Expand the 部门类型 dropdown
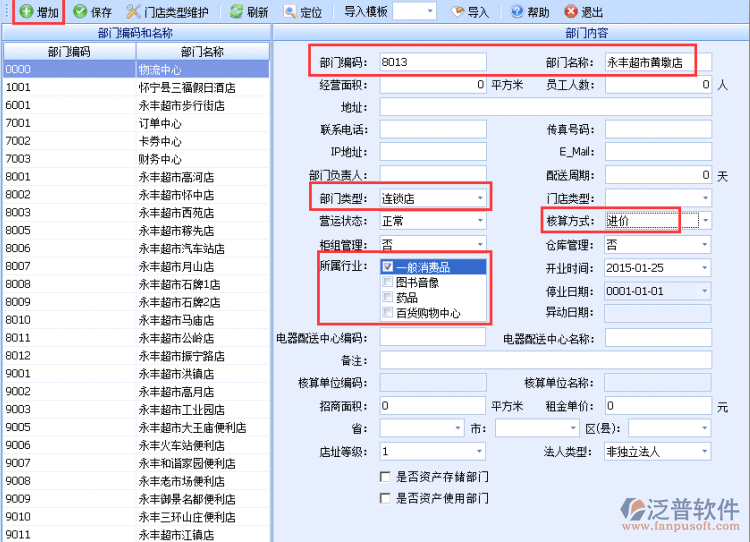The height and width of the screenshot is (542, 750). coord(480,198)
